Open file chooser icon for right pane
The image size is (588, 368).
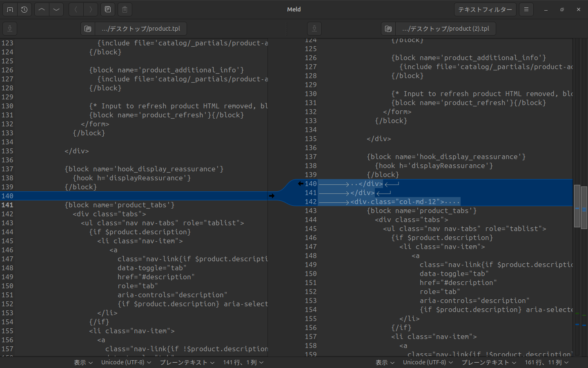pos(388,29)
